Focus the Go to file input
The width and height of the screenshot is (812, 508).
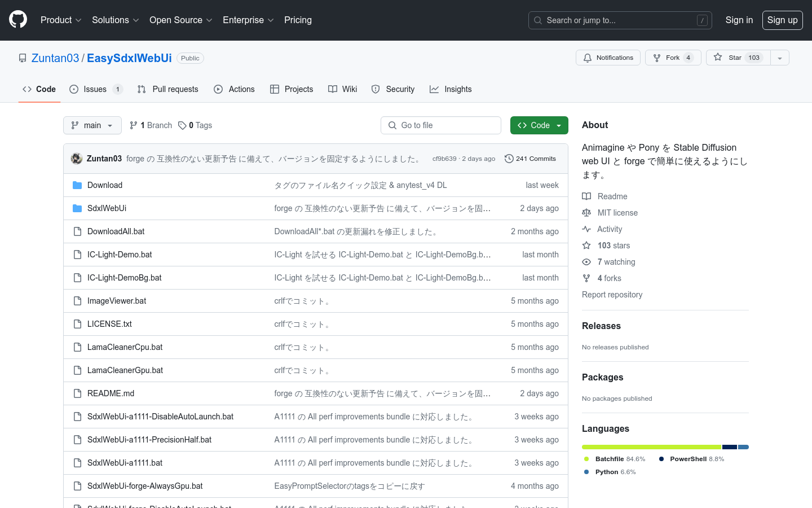coord(441,125)
